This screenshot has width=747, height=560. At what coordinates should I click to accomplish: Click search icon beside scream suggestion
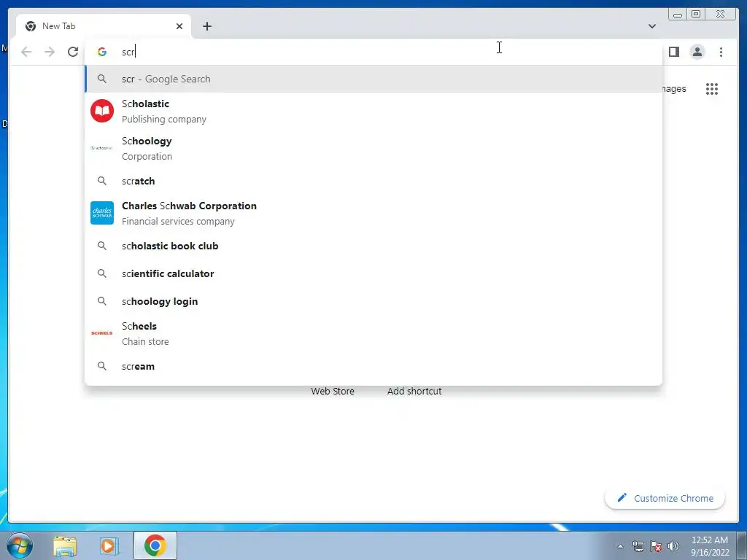102,366
